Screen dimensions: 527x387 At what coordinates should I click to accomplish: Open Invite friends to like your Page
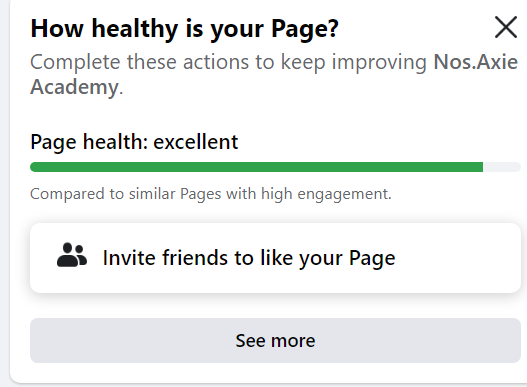(275, 258)
